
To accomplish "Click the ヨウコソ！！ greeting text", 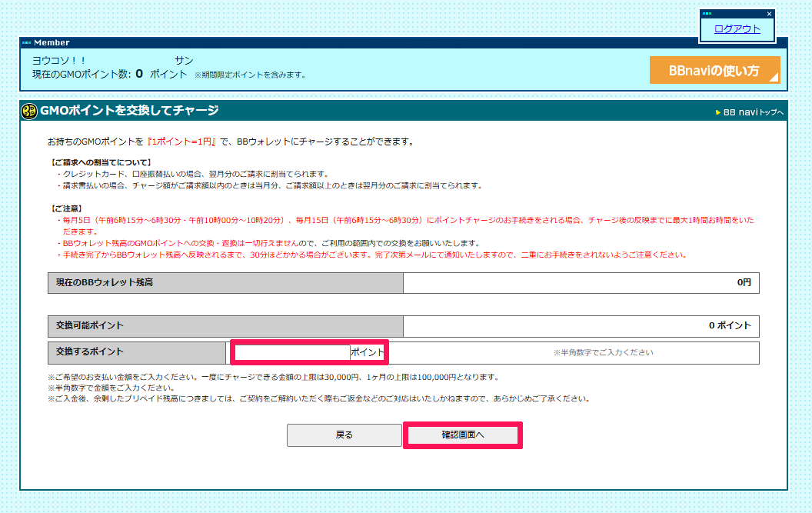I will tap(58, 61).
